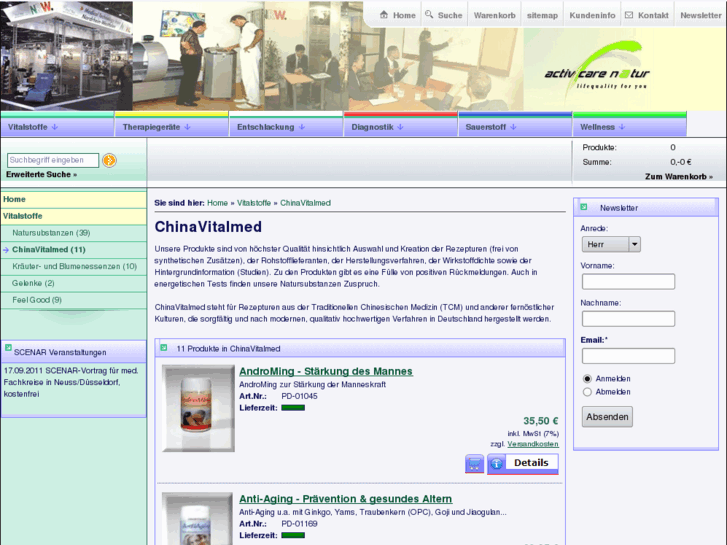Click Vitalstoffe in the breadcrumb
727x545 pixels.
pos(254,203)
